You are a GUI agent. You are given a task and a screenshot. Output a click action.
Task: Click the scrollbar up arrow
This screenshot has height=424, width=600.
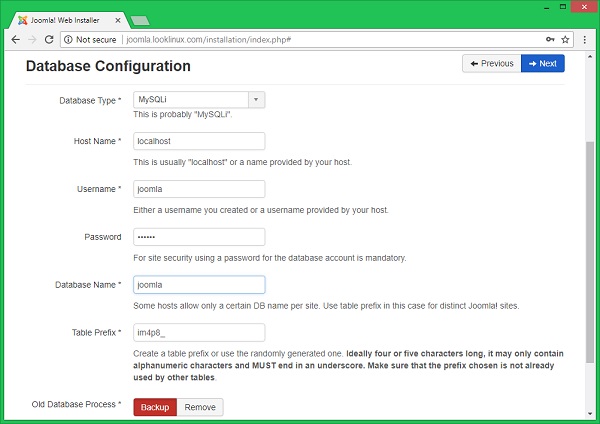click(590, 57)
